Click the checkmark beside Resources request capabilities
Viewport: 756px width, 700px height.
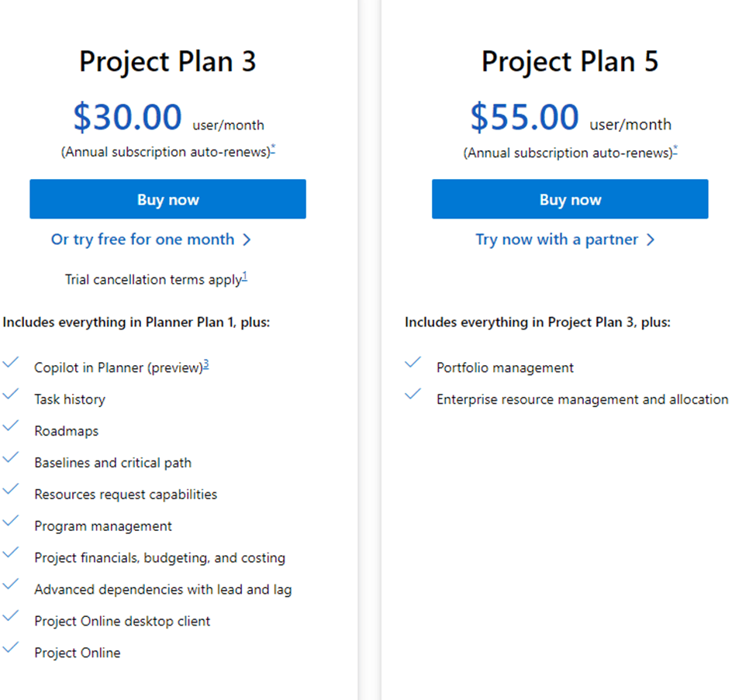[12, 488]
